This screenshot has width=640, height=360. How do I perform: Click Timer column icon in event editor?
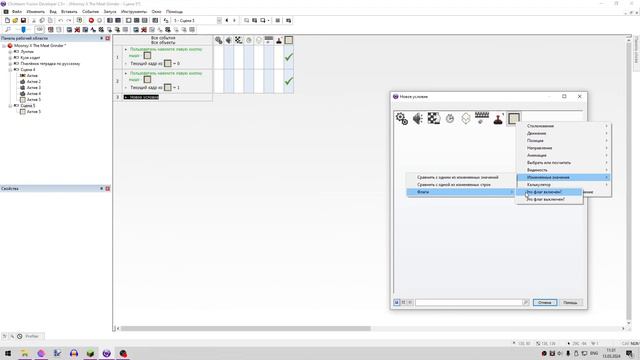point(249,40)
